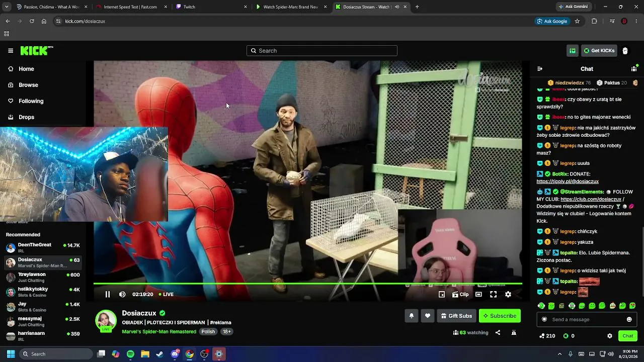Switch to the Twitch browser tab
644x362 pixels.
(211, 7)
